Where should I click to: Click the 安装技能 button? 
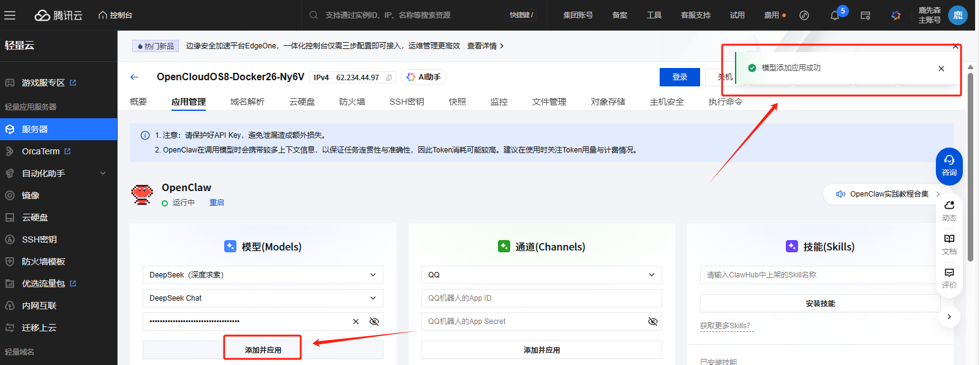click(820, 303)
